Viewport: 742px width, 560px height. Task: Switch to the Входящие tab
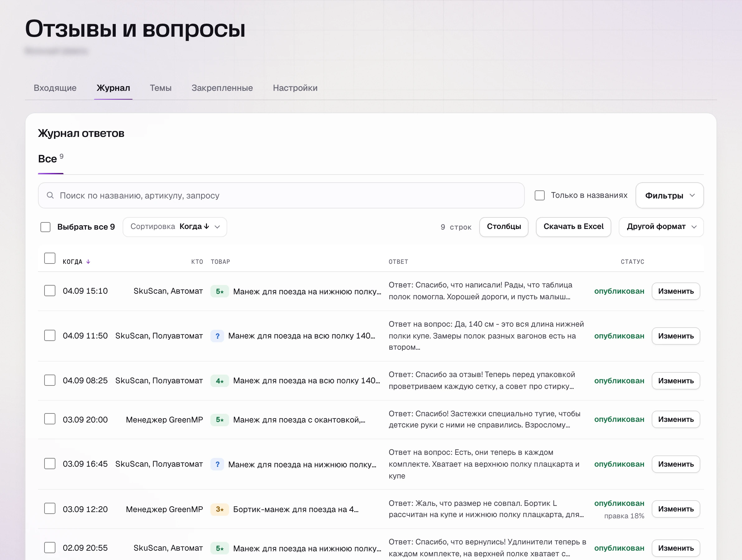55,88
